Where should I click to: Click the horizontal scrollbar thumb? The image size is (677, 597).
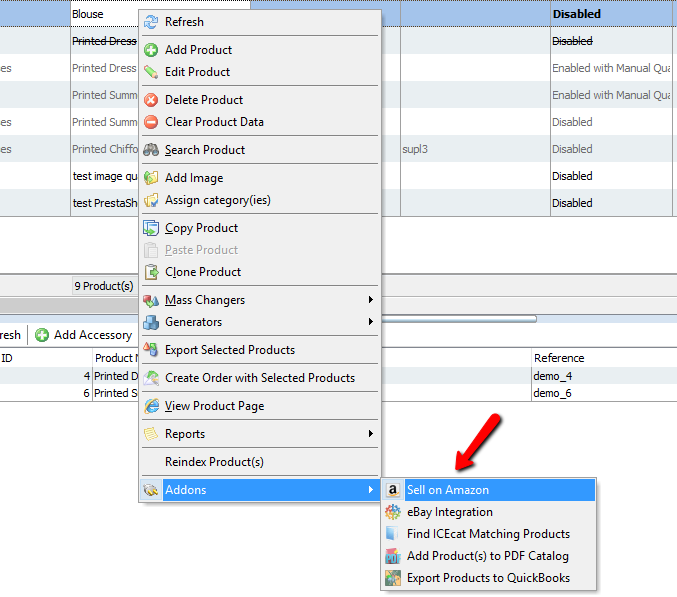click(459, 319)
